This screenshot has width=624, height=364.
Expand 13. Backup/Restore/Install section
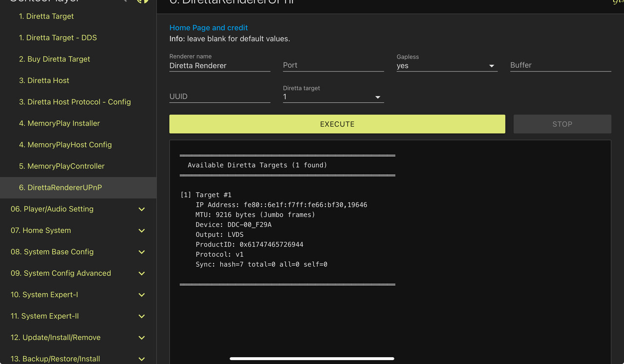coord(78,358)
